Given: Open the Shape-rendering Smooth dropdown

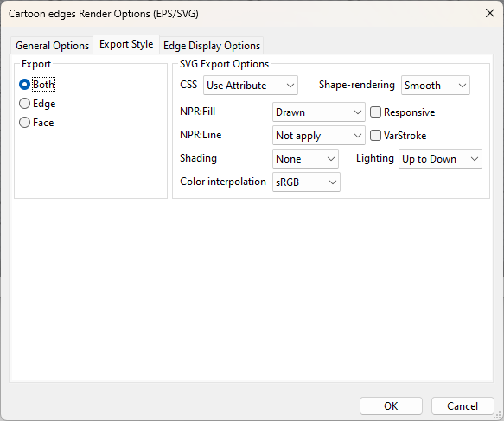Looking at the screenshot, I should pos(435,86).
